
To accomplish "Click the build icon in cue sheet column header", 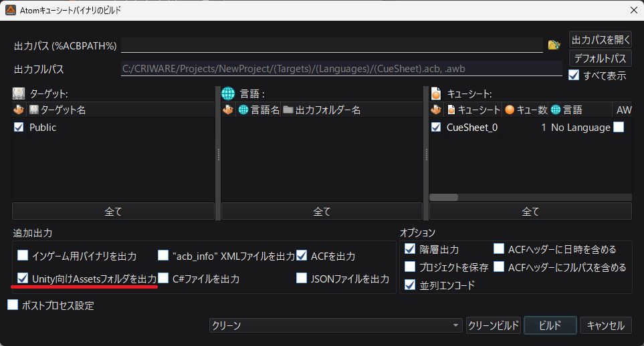I will [436, 110].
